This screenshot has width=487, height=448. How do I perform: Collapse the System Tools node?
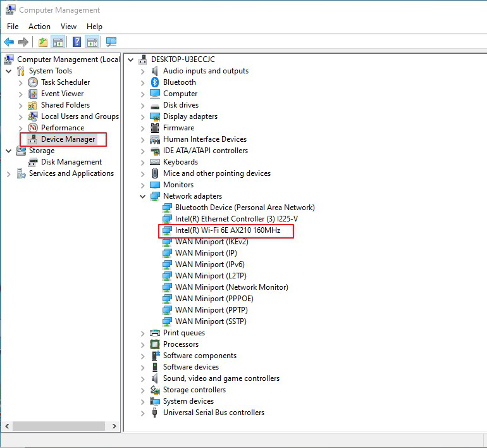tap(9, 71)
